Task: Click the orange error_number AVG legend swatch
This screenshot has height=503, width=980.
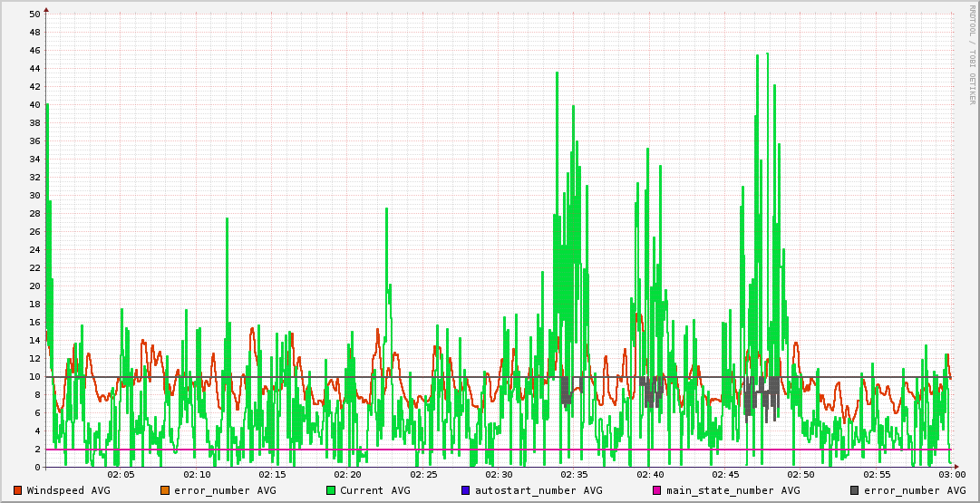Action: [x=165, y=490]
